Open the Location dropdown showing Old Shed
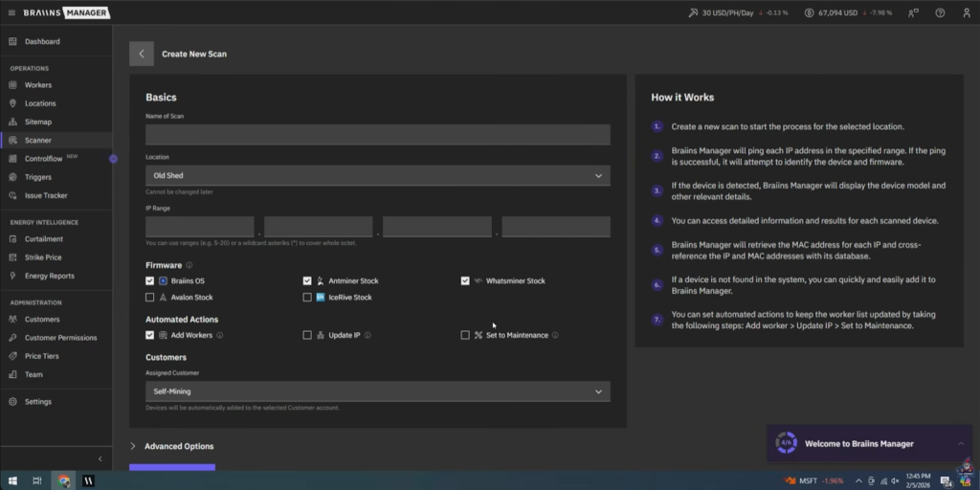This screenshot has height=490, width=980. pos(377,176)
